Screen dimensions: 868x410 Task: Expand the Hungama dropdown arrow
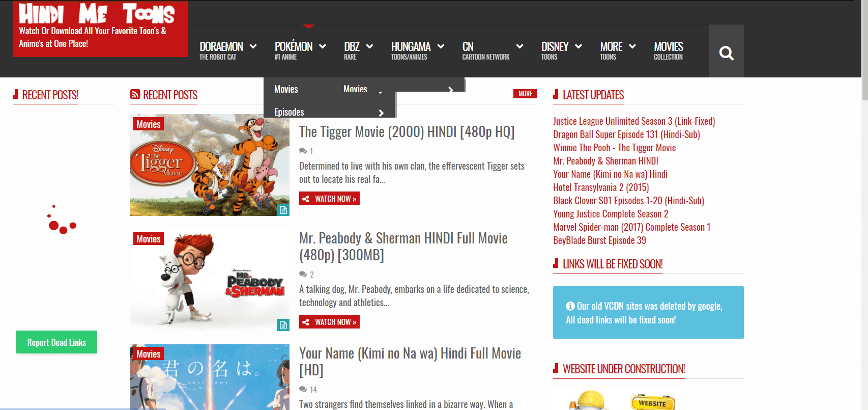[441, 46]
